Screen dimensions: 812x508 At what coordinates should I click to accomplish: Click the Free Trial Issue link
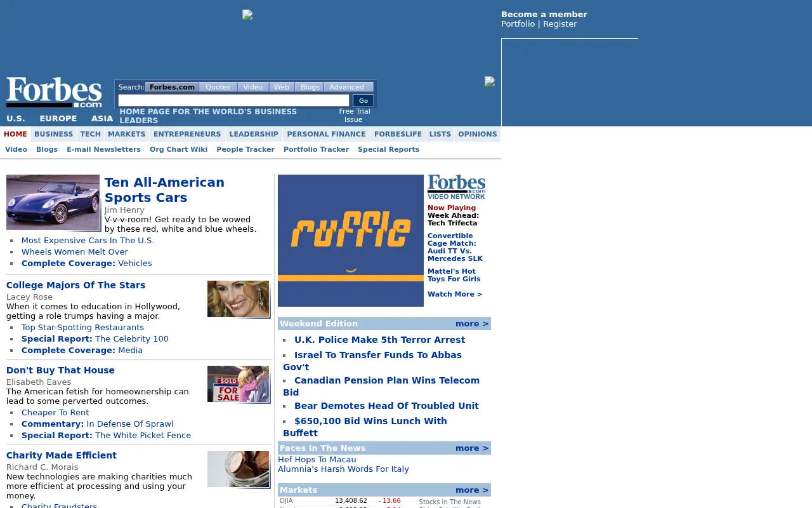pos(354,116)
